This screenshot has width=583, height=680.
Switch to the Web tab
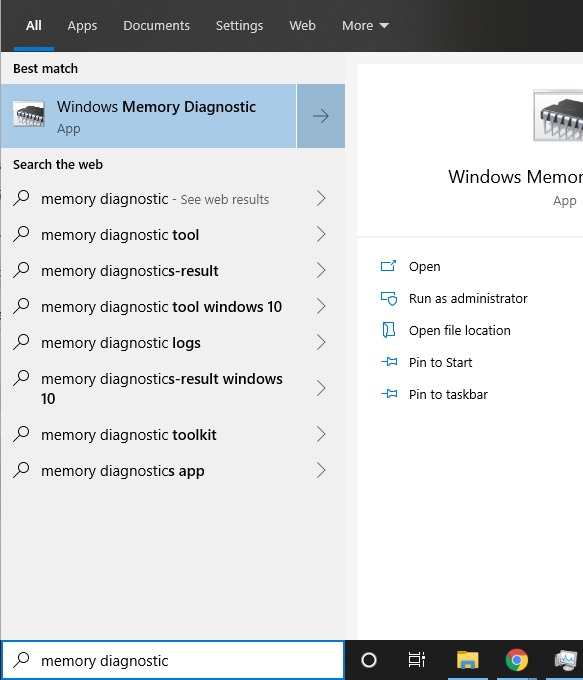302,26
